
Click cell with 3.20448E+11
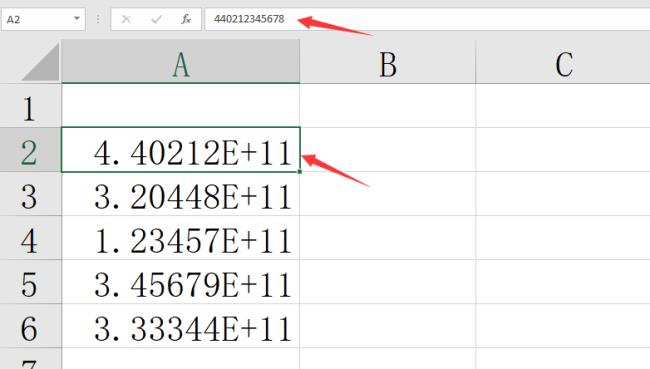coord(181,194)
